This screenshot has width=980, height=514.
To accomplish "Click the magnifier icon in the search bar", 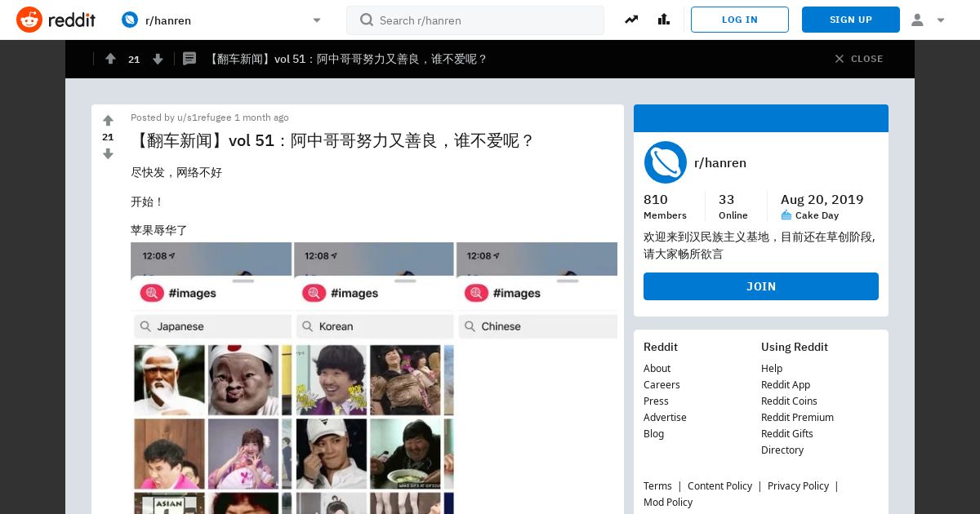I will pyautogui.click(x=367, y=20).
